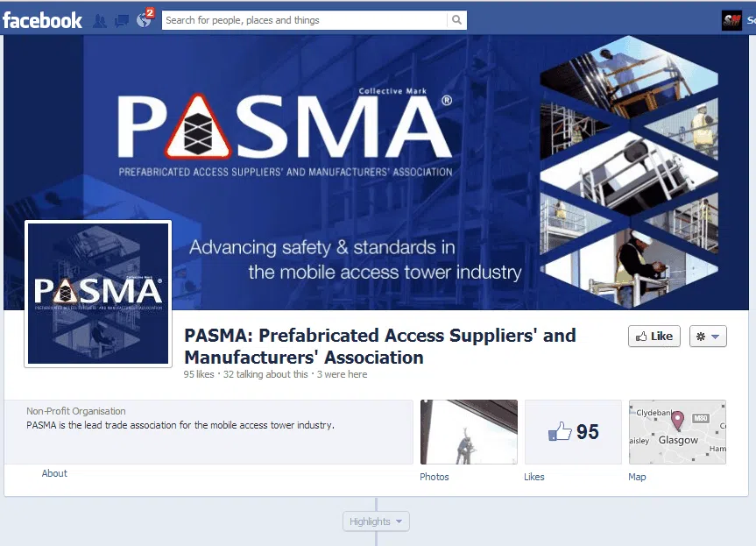Like the PASMA page
The image size is (756, 546).
pyautogui.click(x=654, y=337)
